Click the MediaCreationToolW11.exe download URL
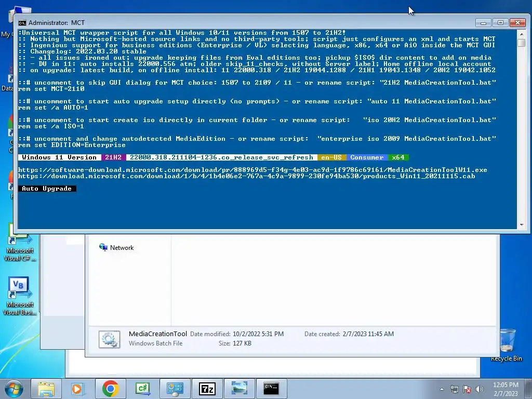Viewport: 532px width, 399px height. click(x=252, y=170)
